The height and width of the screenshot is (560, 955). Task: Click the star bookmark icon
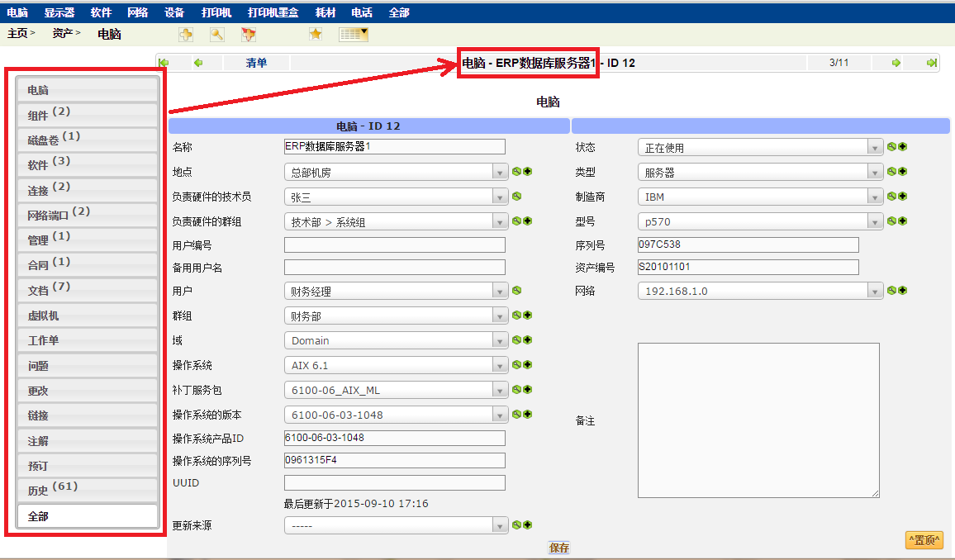click(x=316, y=34)
